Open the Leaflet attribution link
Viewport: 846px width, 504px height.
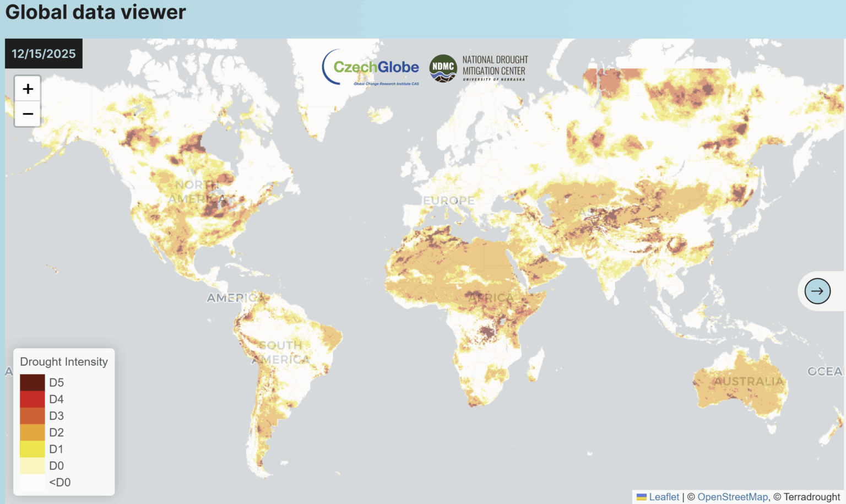[664, 496]
